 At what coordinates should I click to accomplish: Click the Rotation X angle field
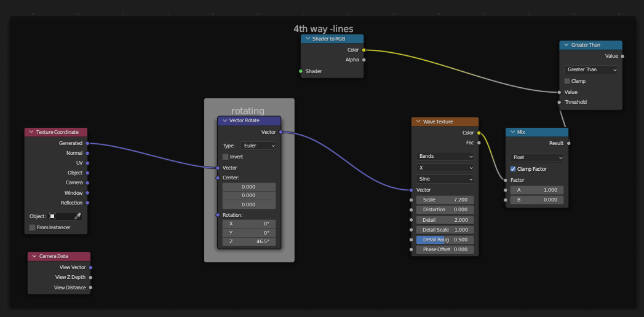pyautogui.click(x=249, y=224)
